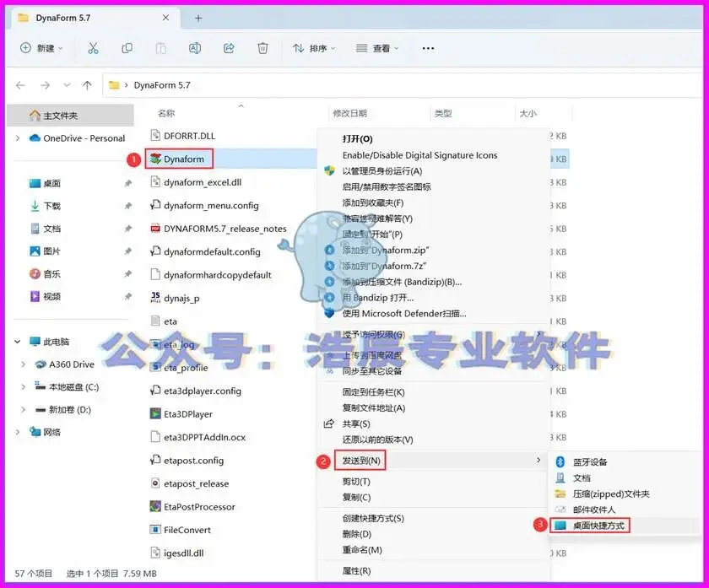Go up one folder level arrow
The height and width of the screenshot is (588, 709).
click(87, 85)
